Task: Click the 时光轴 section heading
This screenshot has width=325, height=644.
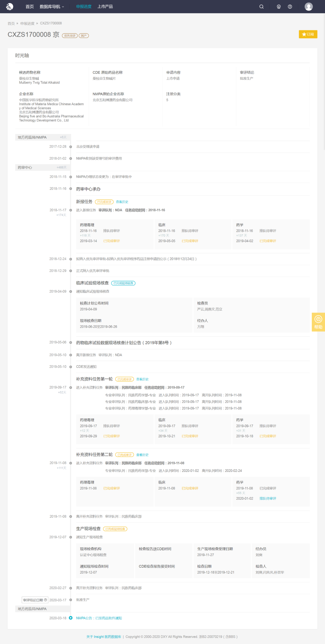Action: (x=22, y=55)
